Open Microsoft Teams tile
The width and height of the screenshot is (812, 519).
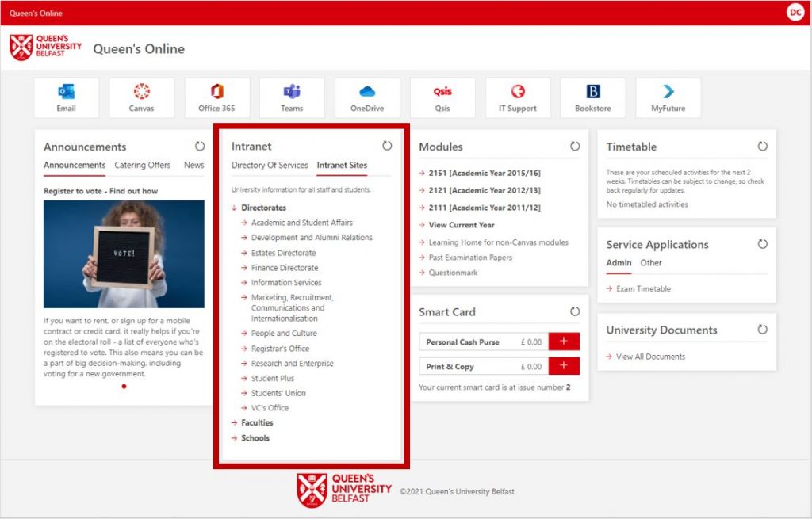pyautogui.click(x=292, y=98)
